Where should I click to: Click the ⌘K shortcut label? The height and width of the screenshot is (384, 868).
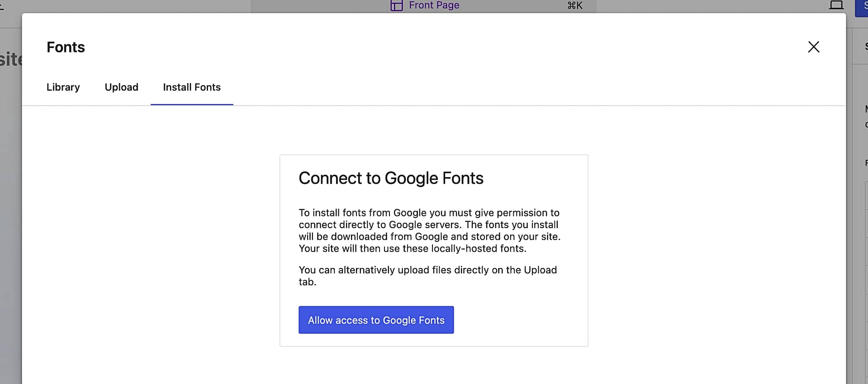point(575,5)
